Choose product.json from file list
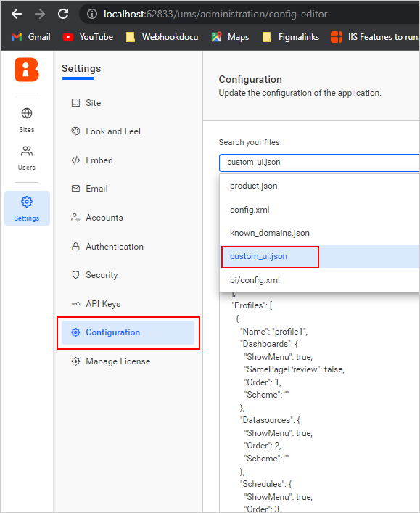The image size is (420, 513). point(320,186)
